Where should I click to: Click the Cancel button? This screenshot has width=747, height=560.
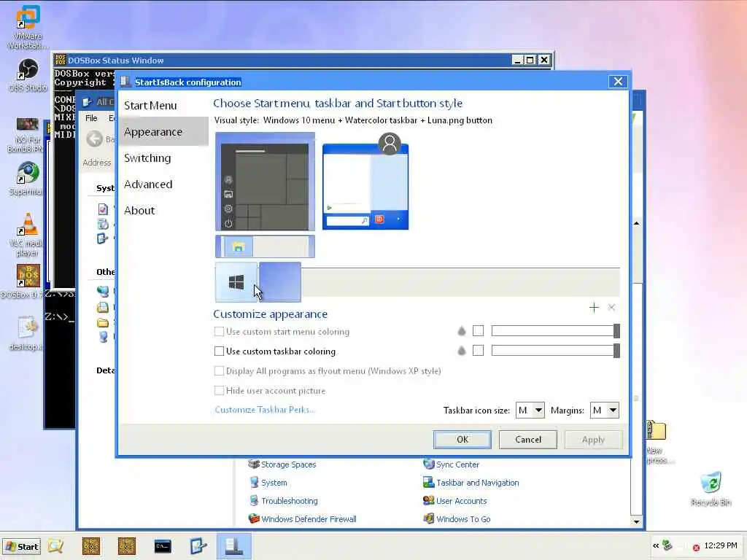tap(528, 440)
